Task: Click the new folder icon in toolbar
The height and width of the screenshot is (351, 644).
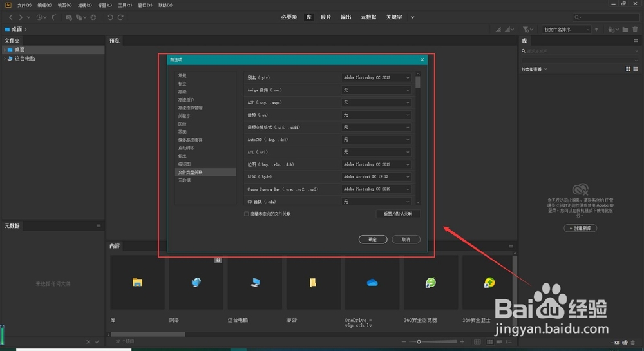Action: [x=625, y=30]
